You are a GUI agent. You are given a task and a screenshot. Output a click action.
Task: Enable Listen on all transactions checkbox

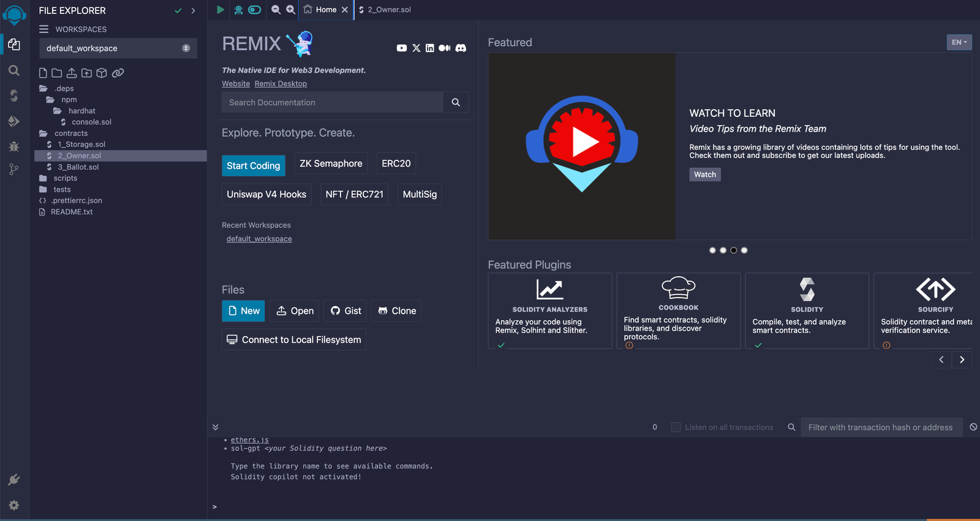676,427
